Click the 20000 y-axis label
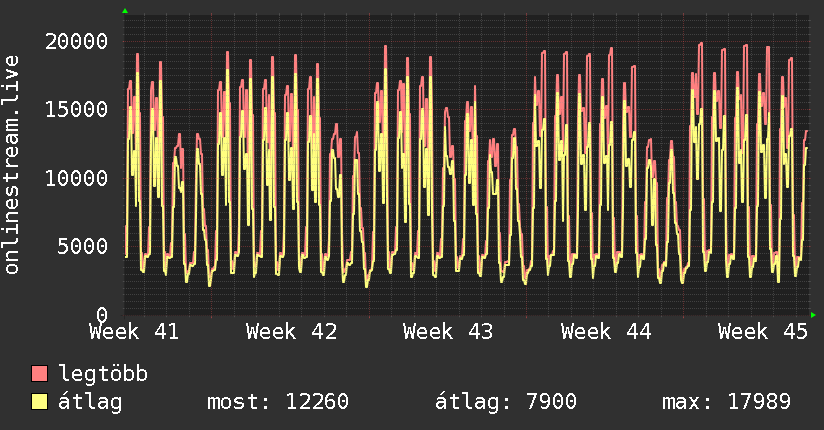Screen dimensions: 824x430 coord(76,42)
